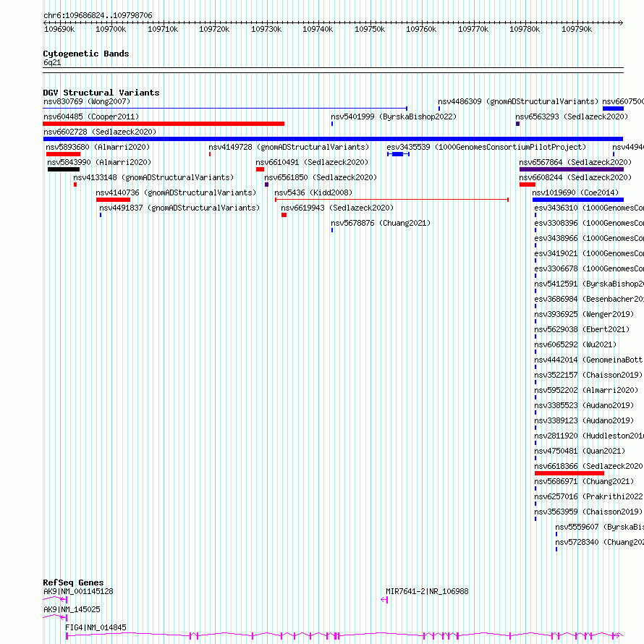
Task: Select esv3435539 (1000GenomesConsortiumPilotProject) label
Action: tap(486, 147)
